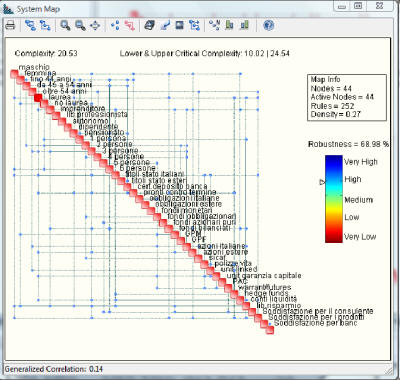
Task: Click the blue Very High end of robustness color bar
Action: click(334, 160)
